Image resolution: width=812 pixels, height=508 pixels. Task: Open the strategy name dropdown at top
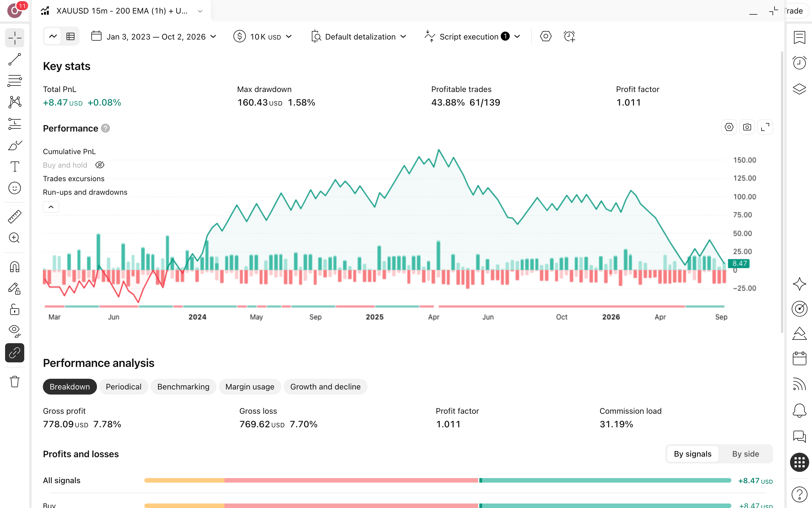point(200,11)
